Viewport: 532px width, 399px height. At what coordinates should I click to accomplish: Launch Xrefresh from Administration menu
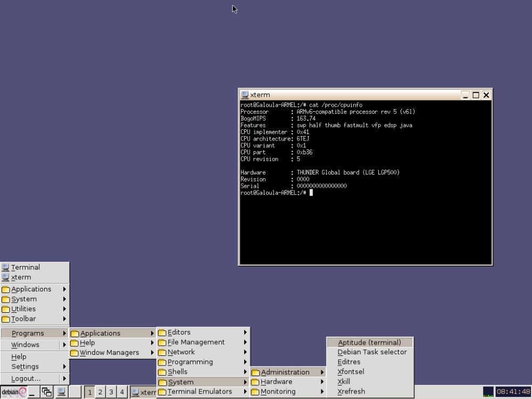click(370, 391)
